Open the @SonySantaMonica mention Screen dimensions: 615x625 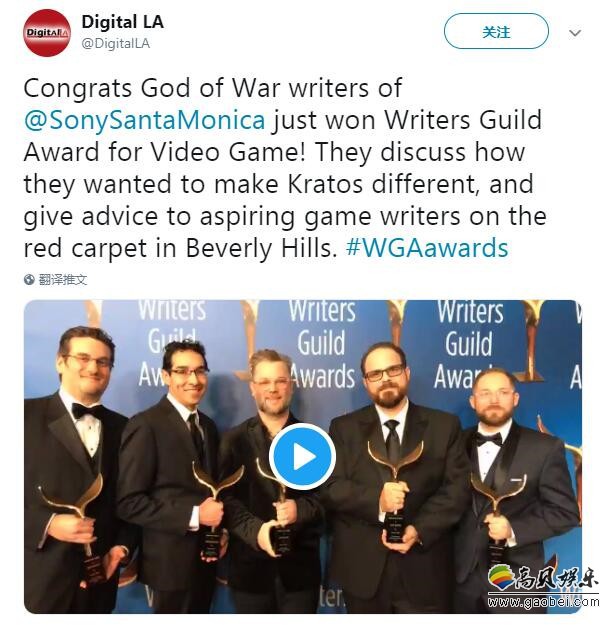click(144, 120)
